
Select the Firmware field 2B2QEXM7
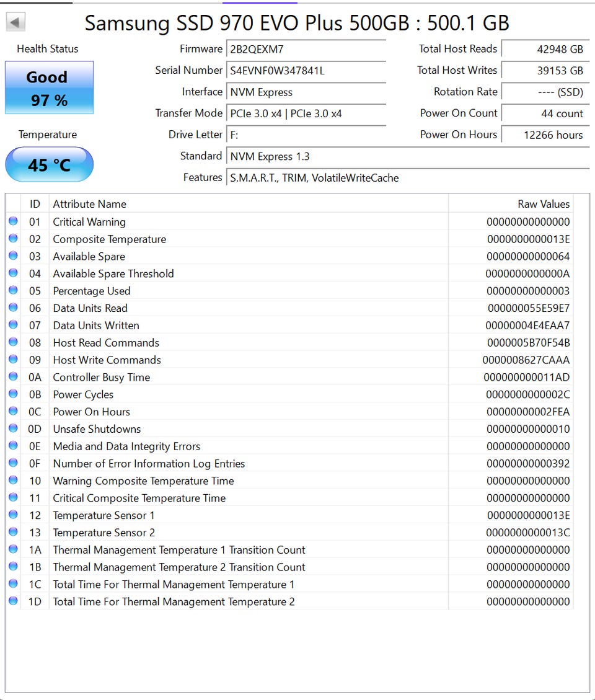(306, 49)
